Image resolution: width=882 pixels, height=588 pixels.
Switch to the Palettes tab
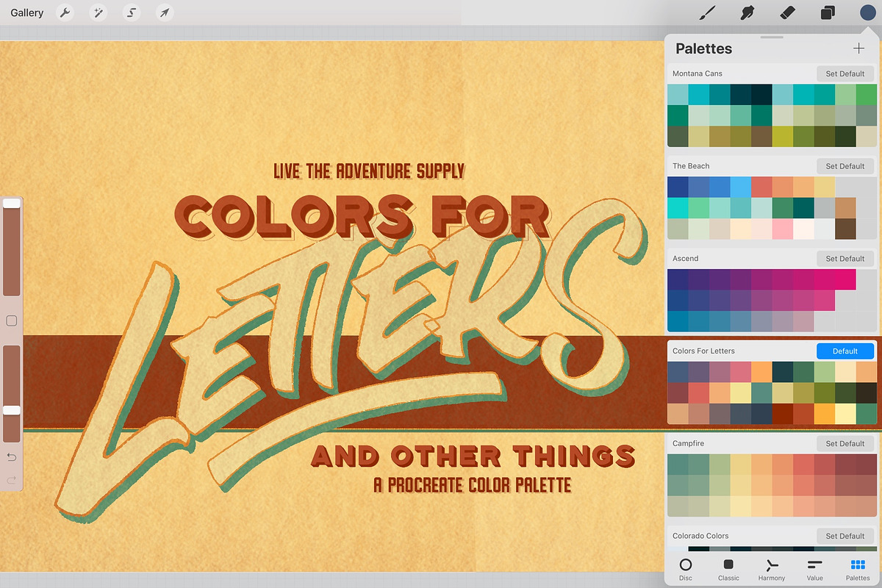(858, 569)
